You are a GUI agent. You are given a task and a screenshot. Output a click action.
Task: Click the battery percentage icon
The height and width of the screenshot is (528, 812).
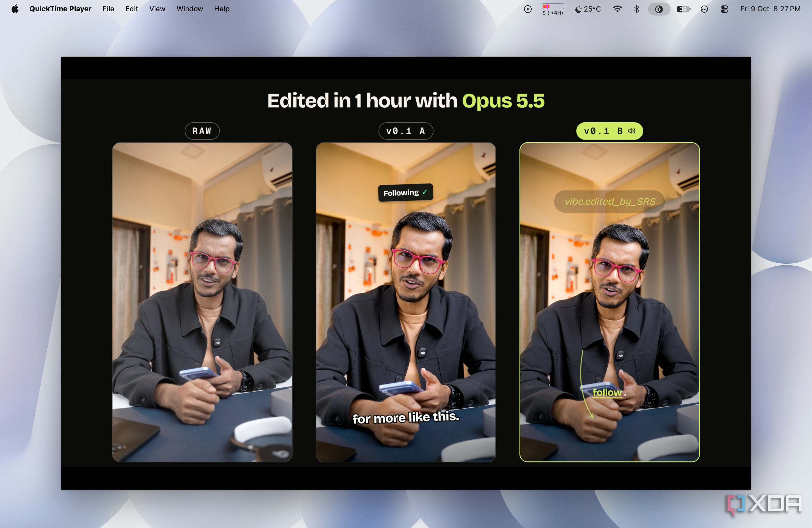[683, 9]
